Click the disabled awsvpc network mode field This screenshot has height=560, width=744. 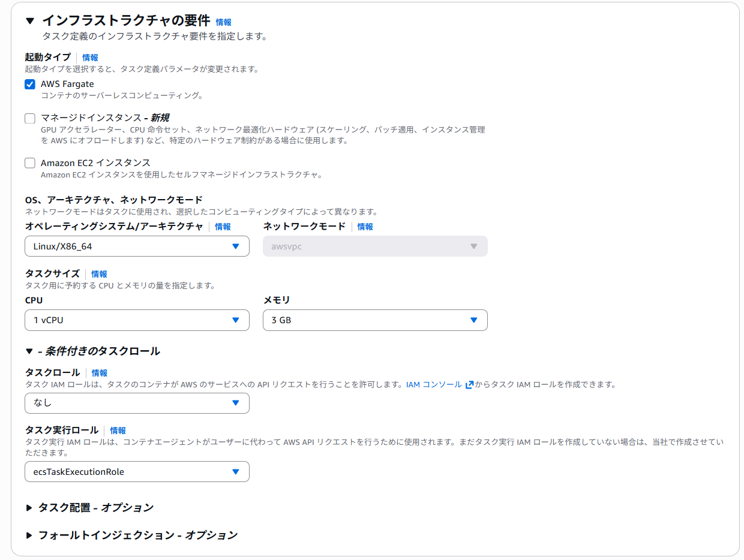point(375,246)
